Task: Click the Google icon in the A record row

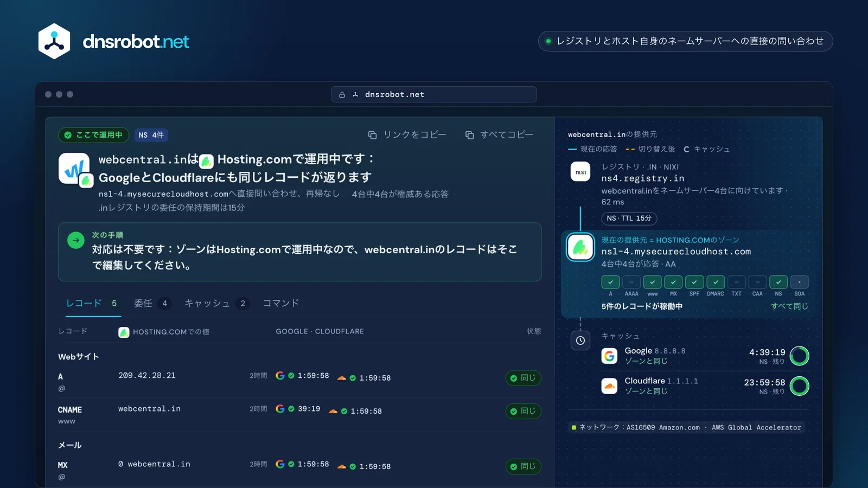Action: pyautogui.click(x=280, y=375)
